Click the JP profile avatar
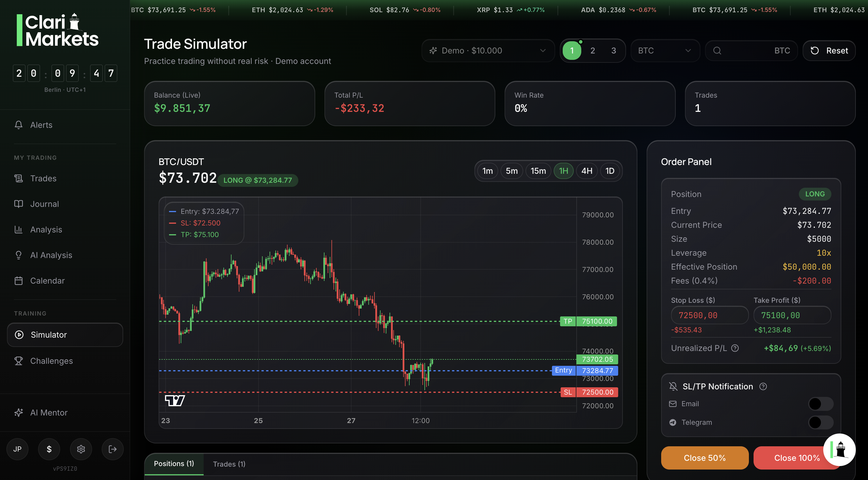Screen dimensions: 868x480 [x=17, y=449]
